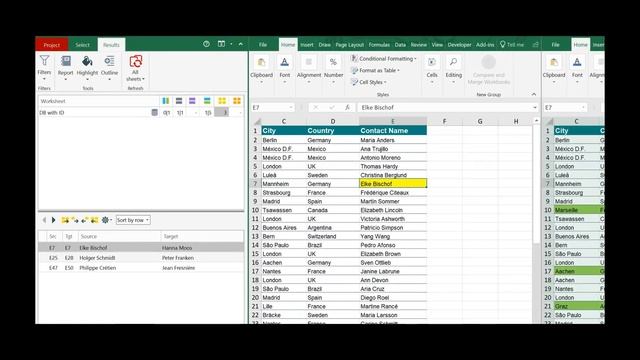The height and width of the screenshot is (360, 640).
Task: Switch to the Results tab
Action: pyautogui.click(x=111, y=45)
